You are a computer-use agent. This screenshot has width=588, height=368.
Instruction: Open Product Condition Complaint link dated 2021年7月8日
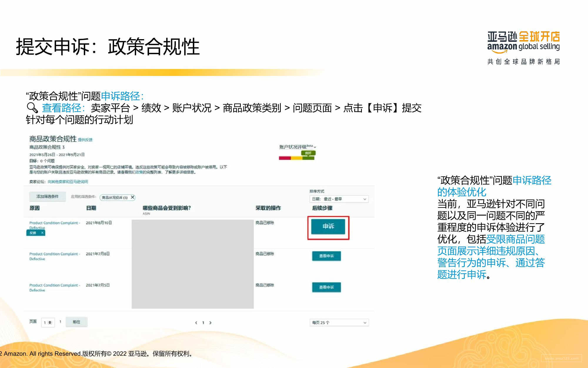pyautogui.click(x=54, y=256)
